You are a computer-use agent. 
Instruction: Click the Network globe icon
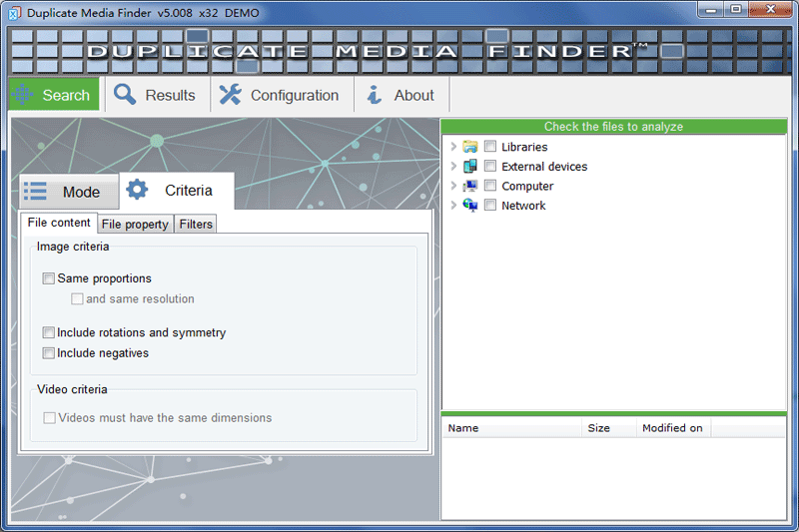tap(469, 206)
